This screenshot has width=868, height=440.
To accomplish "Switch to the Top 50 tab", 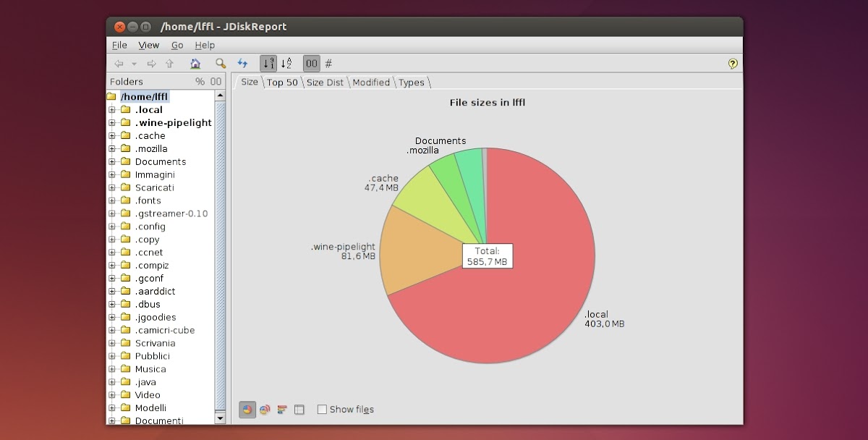I will point(282,82).
